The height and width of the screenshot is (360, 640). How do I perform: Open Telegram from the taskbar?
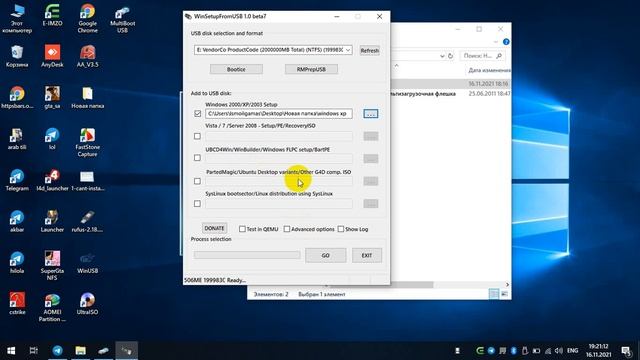(x=58, y=351)
